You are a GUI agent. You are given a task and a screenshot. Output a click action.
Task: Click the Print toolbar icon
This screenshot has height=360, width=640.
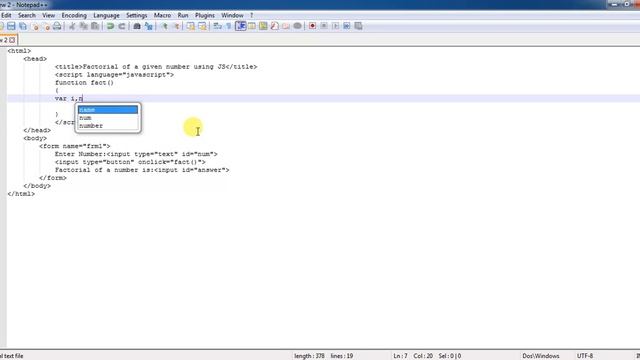57,26
